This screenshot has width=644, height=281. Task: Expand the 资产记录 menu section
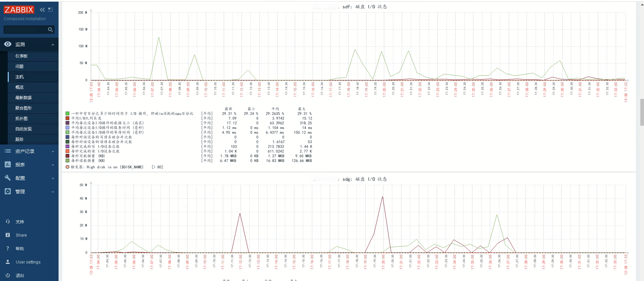tap(53, 151)
